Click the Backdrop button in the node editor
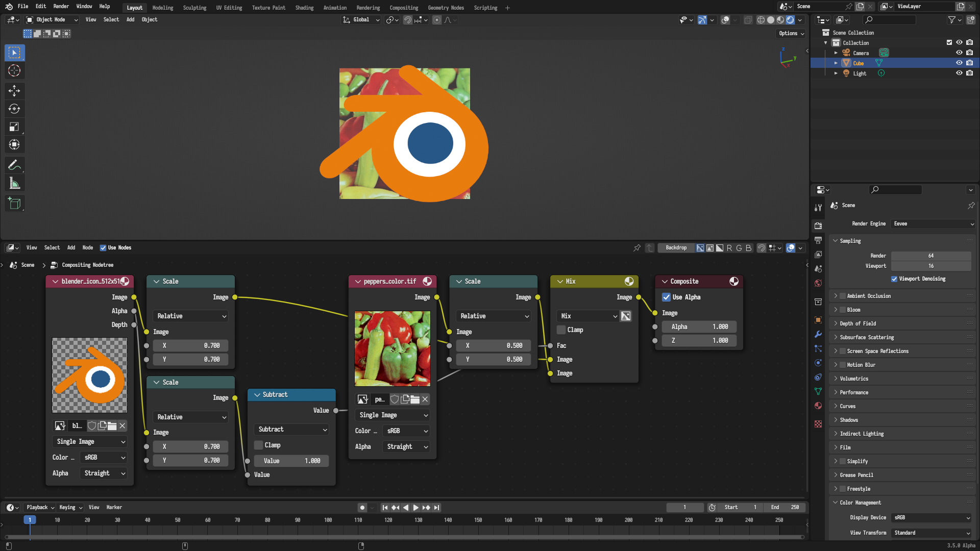The height and width of the screenshot is (551, 980). point(676,247)
